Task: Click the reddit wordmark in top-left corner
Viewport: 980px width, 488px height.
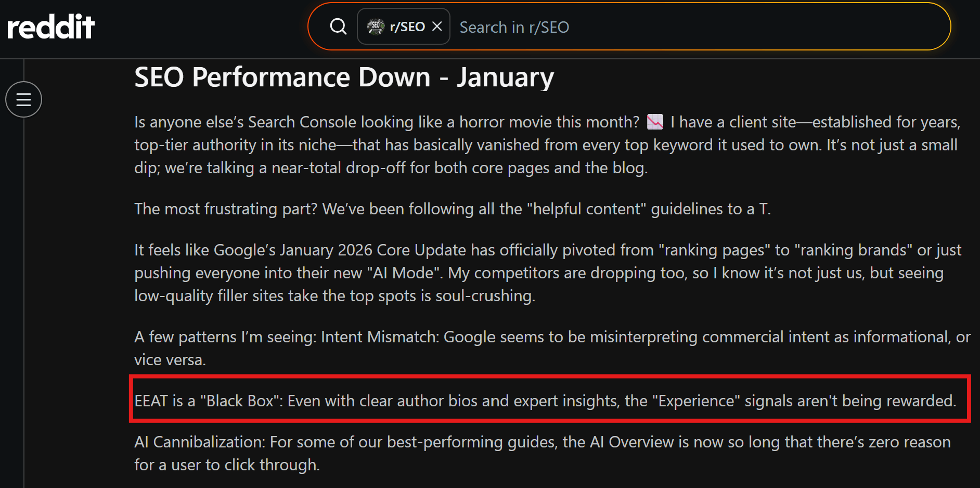Action: 50,25
